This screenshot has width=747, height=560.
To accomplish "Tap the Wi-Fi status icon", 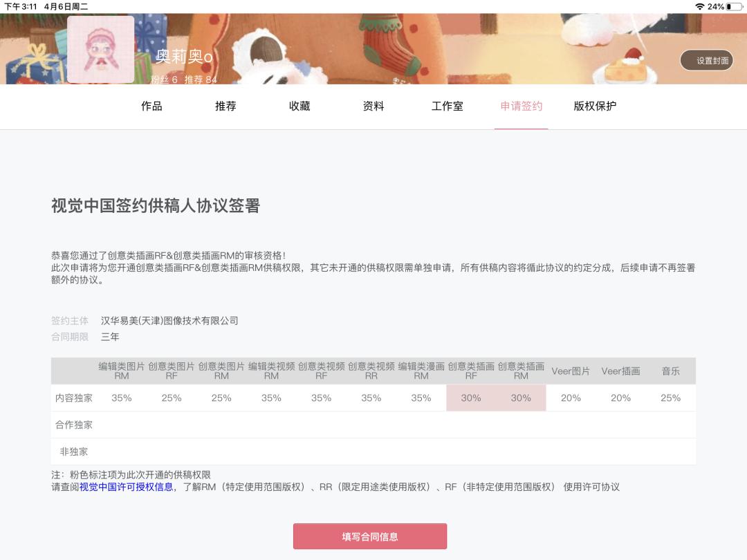I will click(x=701, y=6).
